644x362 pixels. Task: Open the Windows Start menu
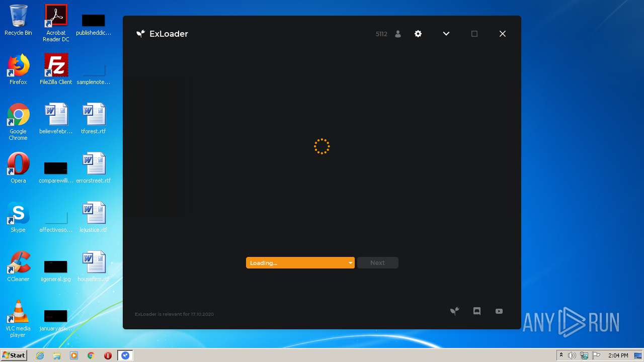coord(14,355)
